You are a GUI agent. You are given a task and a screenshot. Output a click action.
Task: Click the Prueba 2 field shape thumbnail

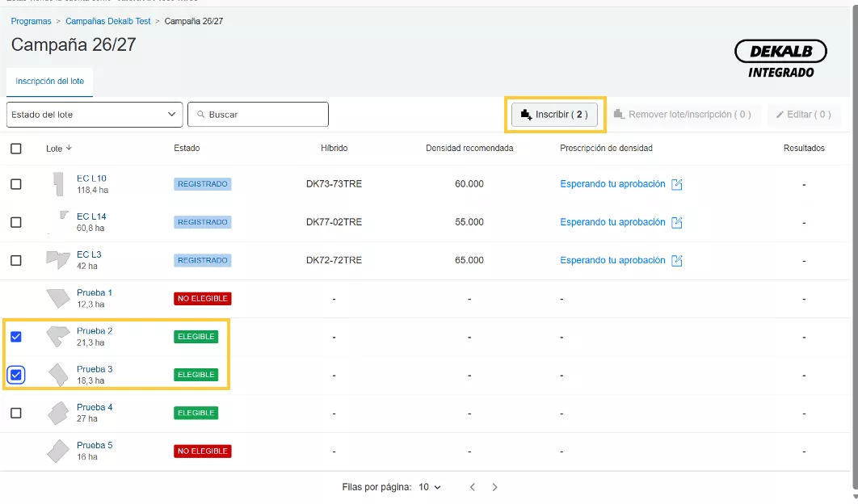57,336
